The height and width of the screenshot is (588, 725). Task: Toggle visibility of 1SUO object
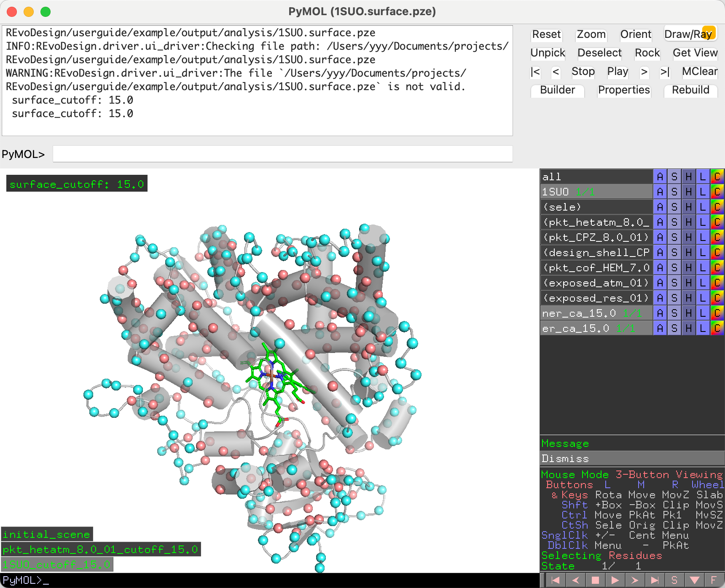[x=596, y=192]
